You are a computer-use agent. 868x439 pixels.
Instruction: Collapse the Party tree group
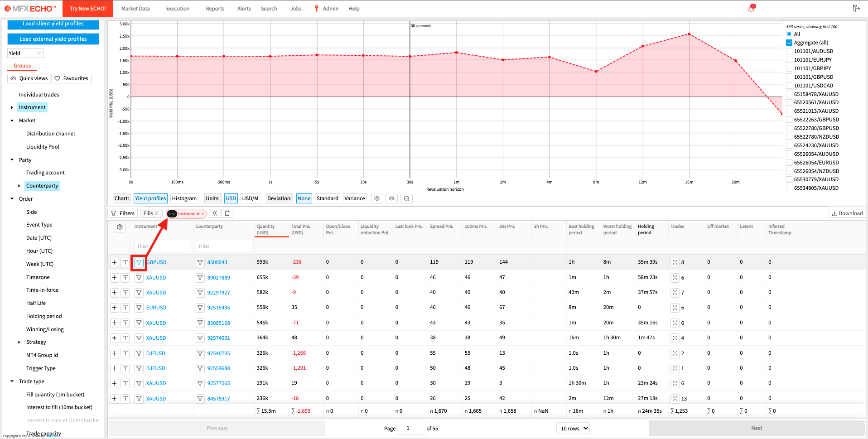(12, 160)
